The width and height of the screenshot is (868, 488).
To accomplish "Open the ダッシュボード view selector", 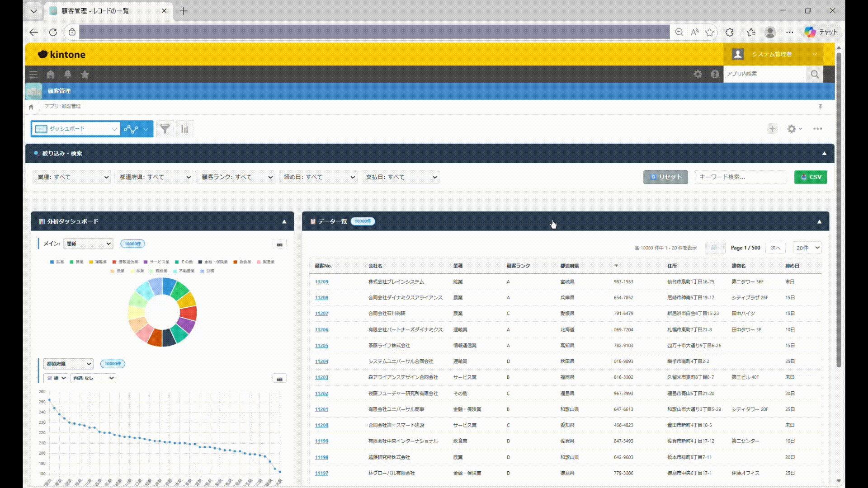I will pyautogui.click(x=76, y=129).
